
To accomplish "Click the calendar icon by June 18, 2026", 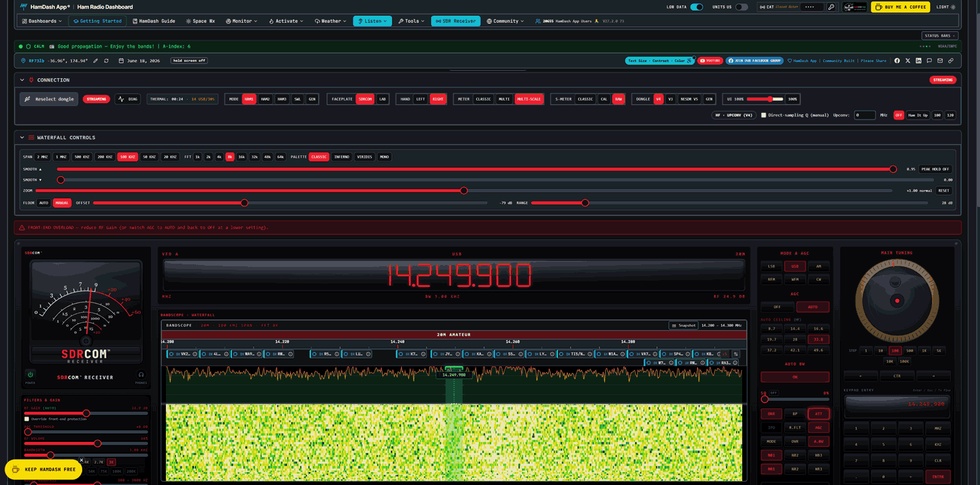I will pyautogui.click(x=122, y=61).
